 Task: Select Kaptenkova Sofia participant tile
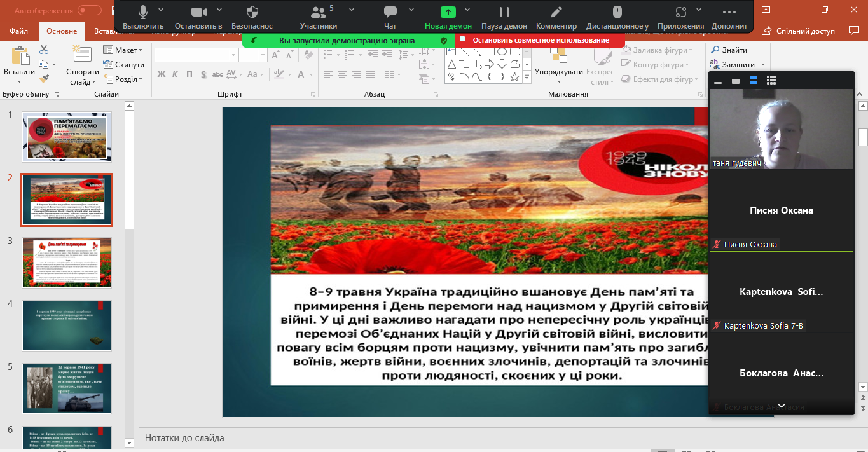click(x=782, y=292)
